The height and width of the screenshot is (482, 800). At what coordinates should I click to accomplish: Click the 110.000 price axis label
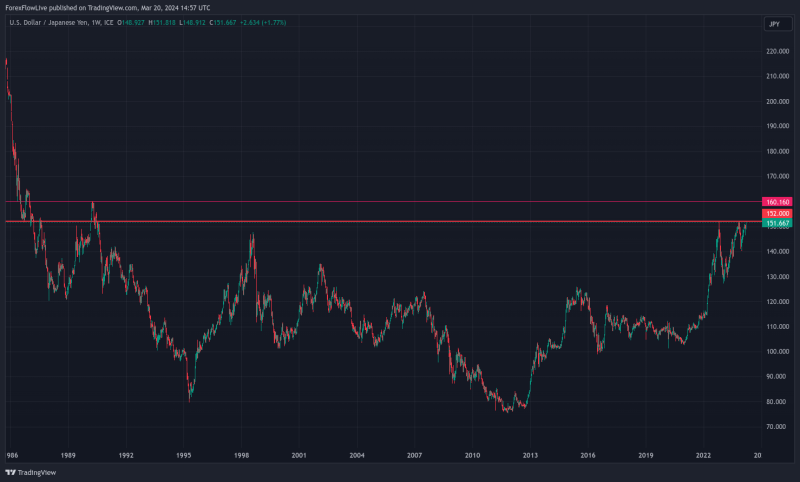click(x=778, y=327)
